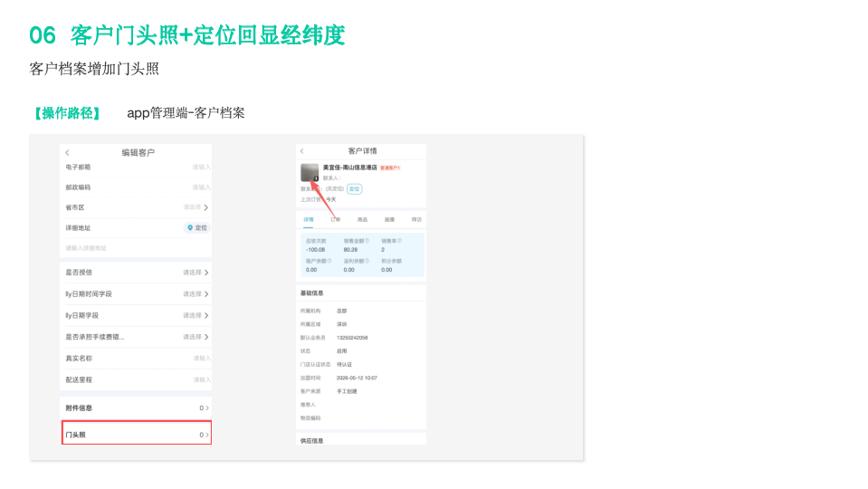Switch to the 拜店 tab
The height and width of the screenshot is (489, 868).
click(x=416, y=220)
